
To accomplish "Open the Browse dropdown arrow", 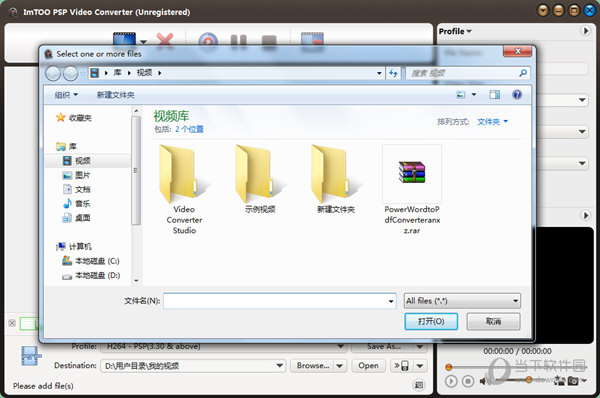I will tap(339, 366).
